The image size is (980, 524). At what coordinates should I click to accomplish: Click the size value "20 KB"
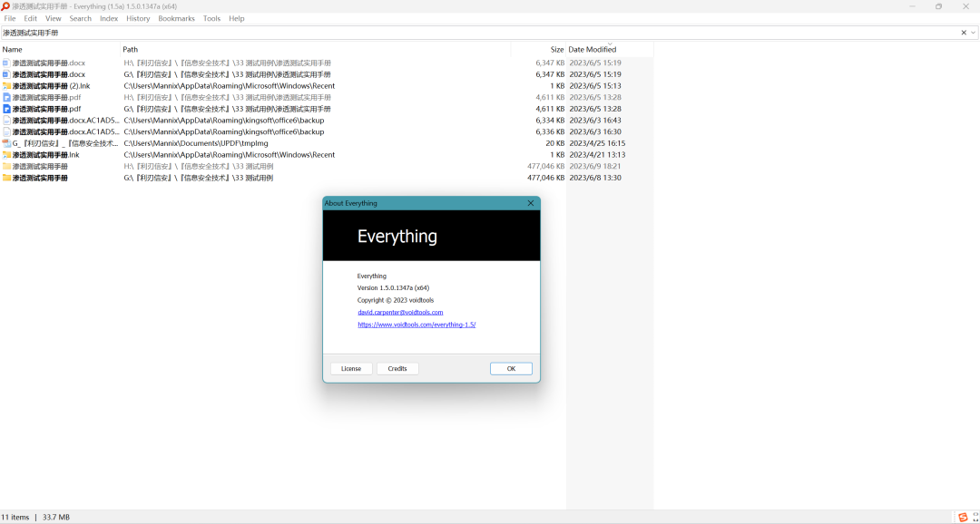(x=555, y=143)
